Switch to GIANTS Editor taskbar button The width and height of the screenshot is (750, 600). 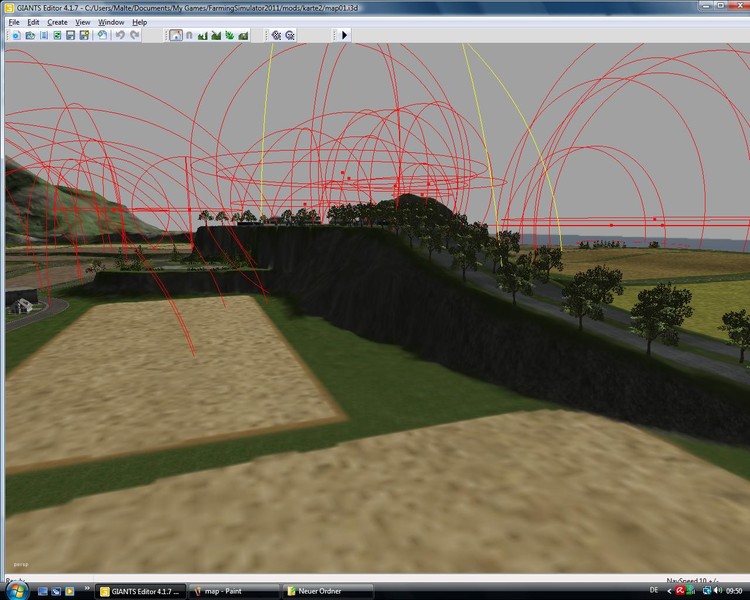(x=140, y=591)
